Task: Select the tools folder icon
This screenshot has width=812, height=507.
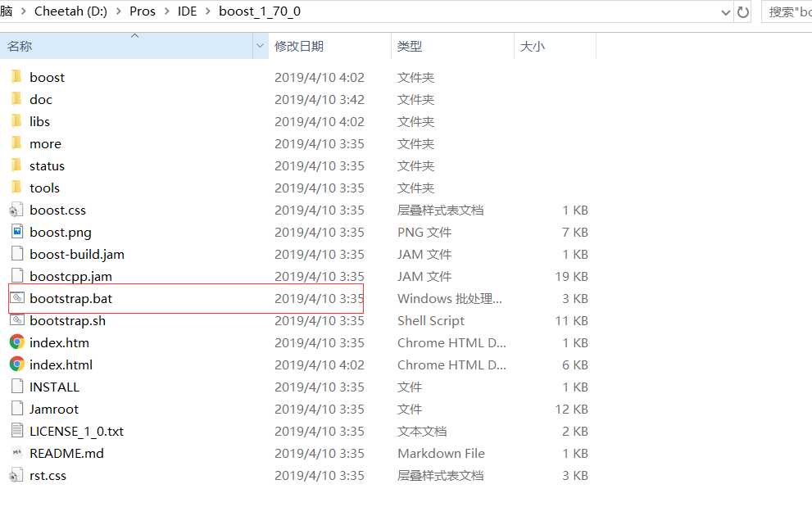Action: [x=16, y=188]
